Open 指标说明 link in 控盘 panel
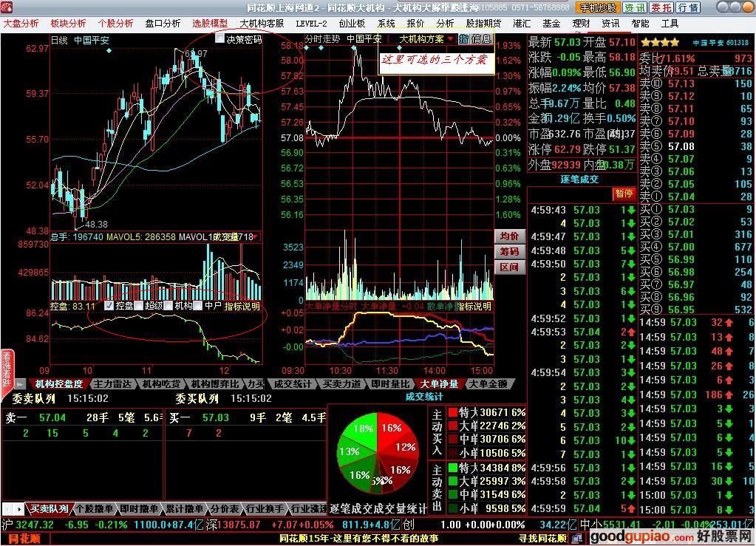This screenshot has height=546, width=756. click(x=242, y=306)
